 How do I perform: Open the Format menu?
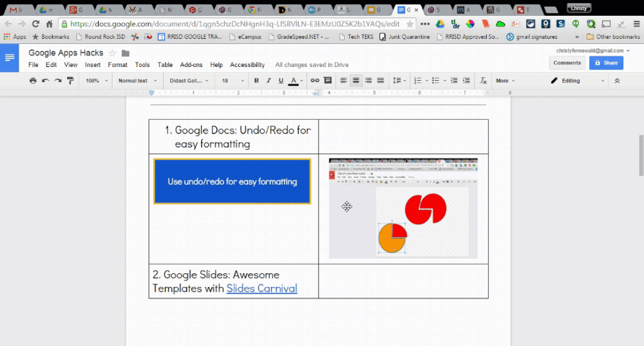(x=118, y=65)
